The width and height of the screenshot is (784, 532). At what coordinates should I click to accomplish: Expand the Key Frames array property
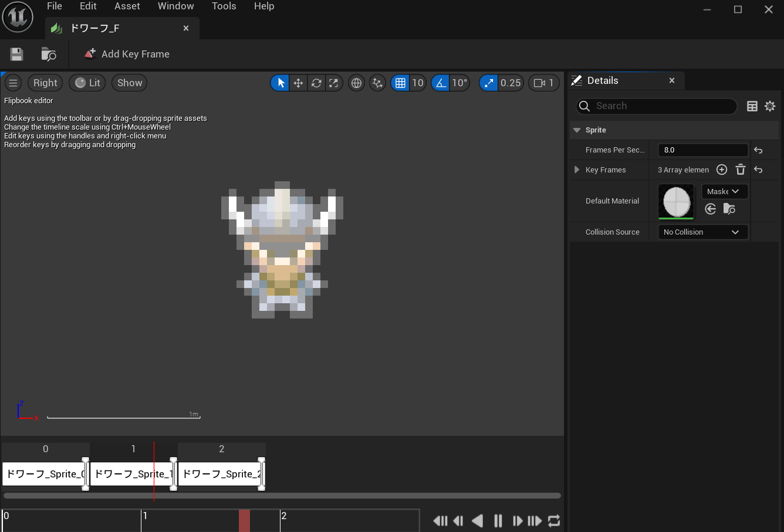coord(577,170)
